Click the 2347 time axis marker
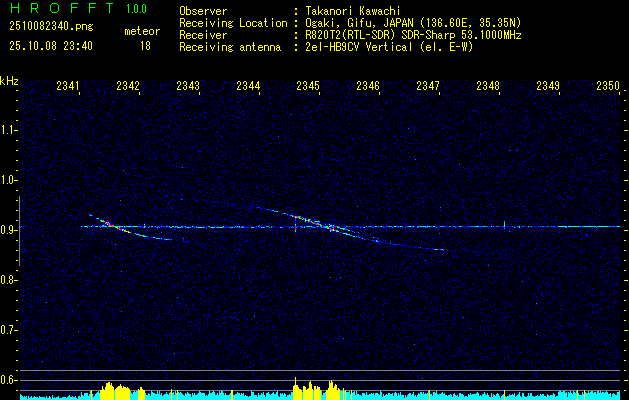Screen dimensions: 629x400 (428, 85)
